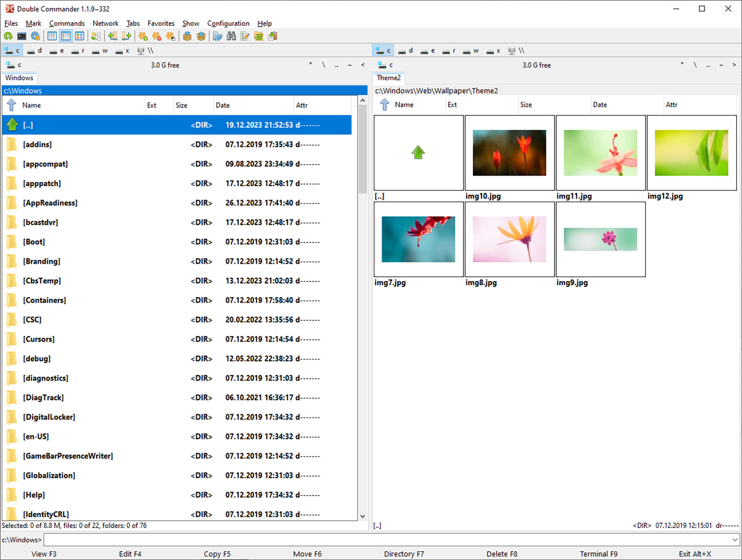Extract files with the unpack icon
This screenshot has height=560, width=742.
tap(201, 36)
